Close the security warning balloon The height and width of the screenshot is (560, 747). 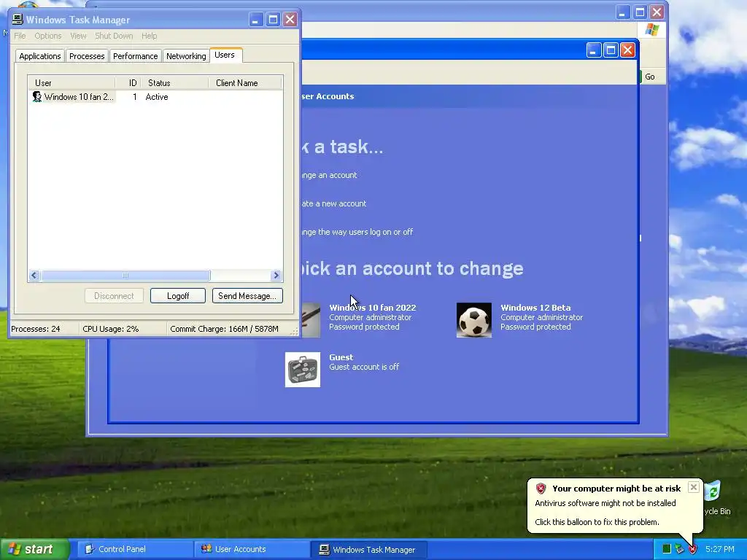click(x=694, y=487)
